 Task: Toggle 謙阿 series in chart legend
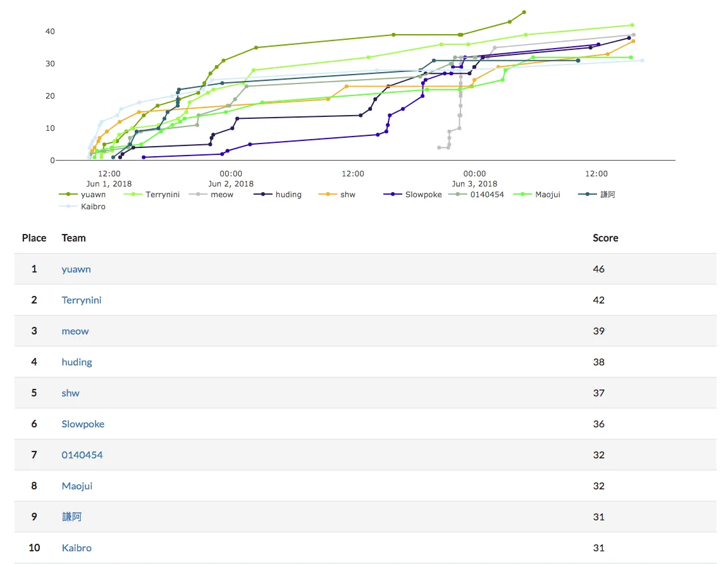click(x=596, y=195)
